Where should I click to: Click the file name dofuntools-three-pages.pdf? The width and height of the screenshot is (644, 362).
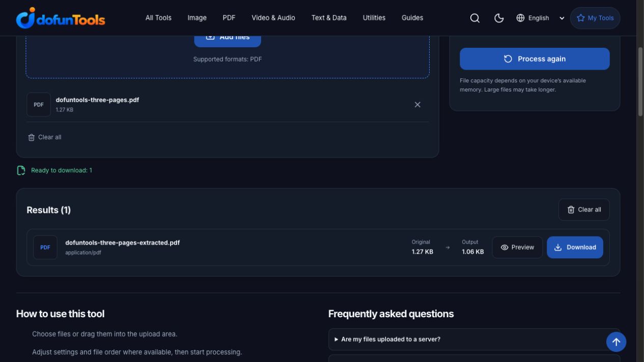[x=97, y=100]
